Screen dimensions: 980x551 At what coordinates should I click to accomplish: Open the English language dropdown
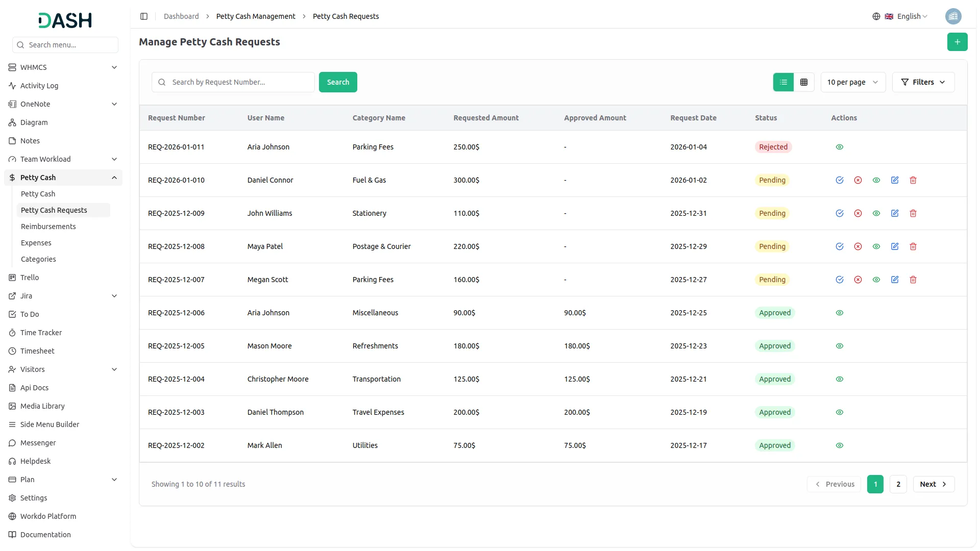coord(909,16)
